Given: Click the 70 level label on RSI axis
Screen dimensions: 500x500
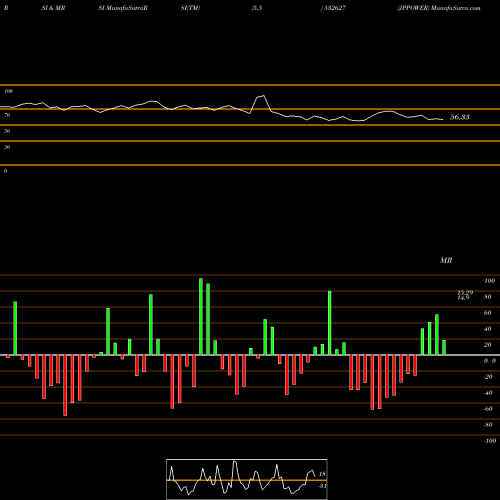Looking at the screenshot, I should click(x=7, y=115).
